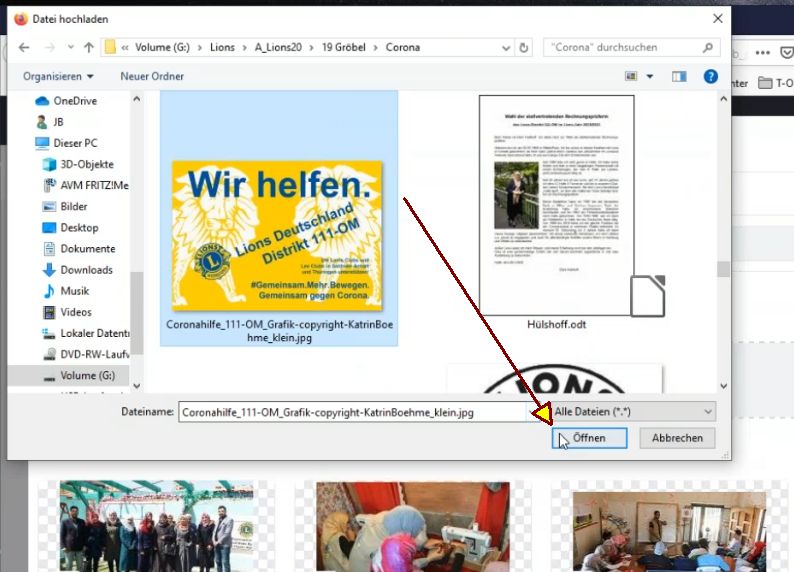This screenshot has height=572, width=794.
Task: Open Lokaler Datenträger in navigation pane
Action: 86,333
